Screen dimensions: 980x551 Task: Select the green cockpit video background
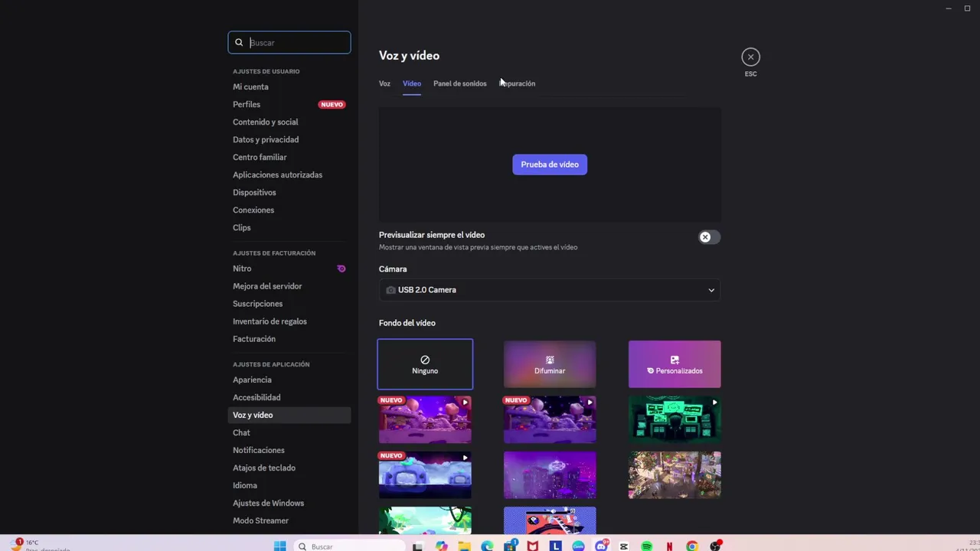tap(675, 419)
